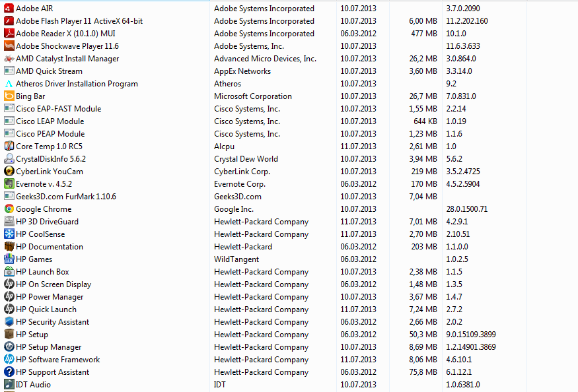Click version cell 3.7.0.2090
The width and height of the screenshot is (578, 392).
[x=463, y=8]
